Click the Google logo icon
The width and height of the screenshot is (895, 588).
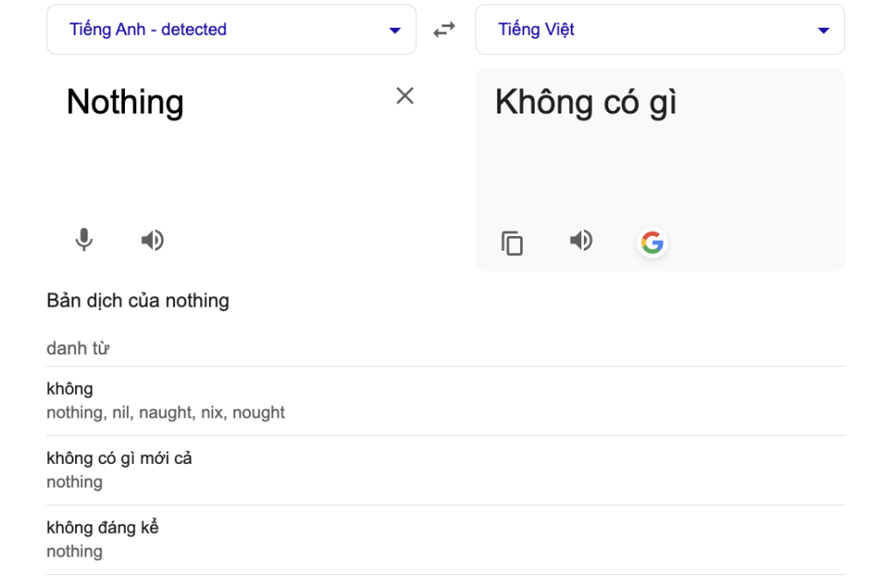[652, 243]
